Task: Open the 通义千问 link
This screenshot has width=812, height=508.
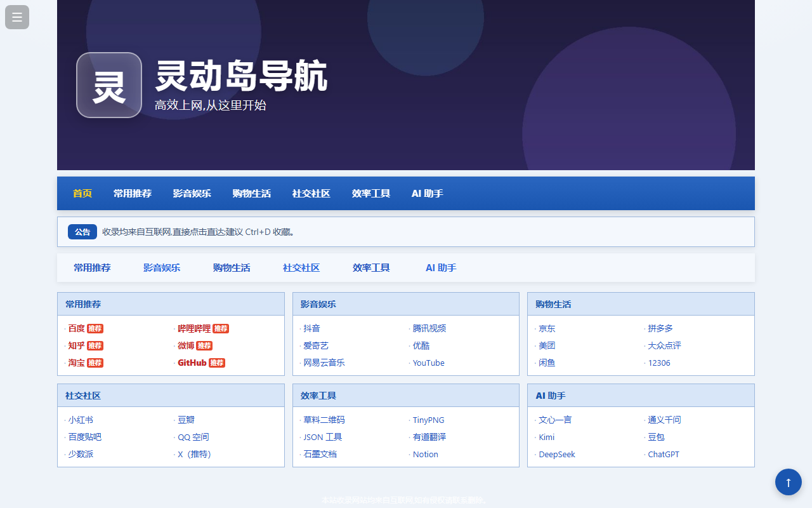Action: pyautogui.click(x=664, y=420)
